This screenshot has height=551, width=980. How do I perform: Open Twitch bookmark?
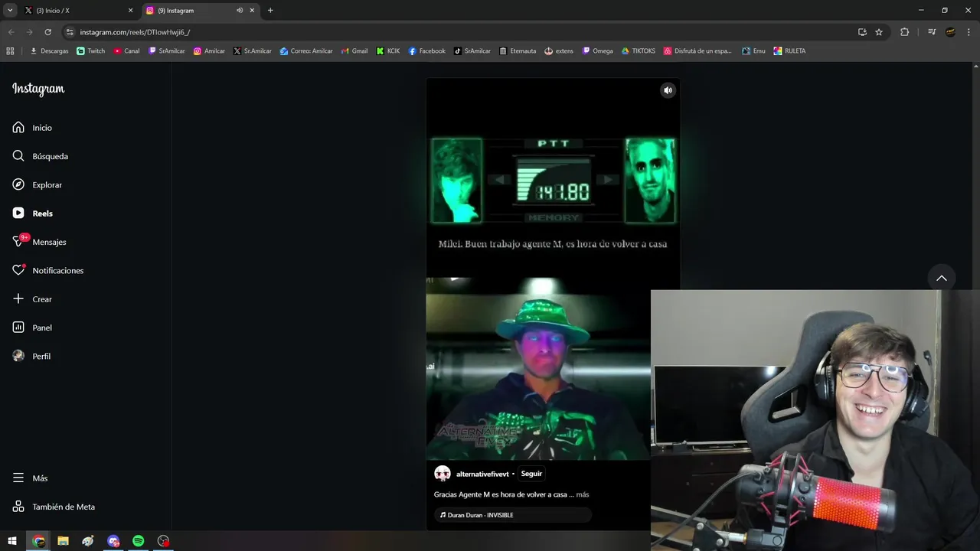pyautogui.click(x=91, y=51)
